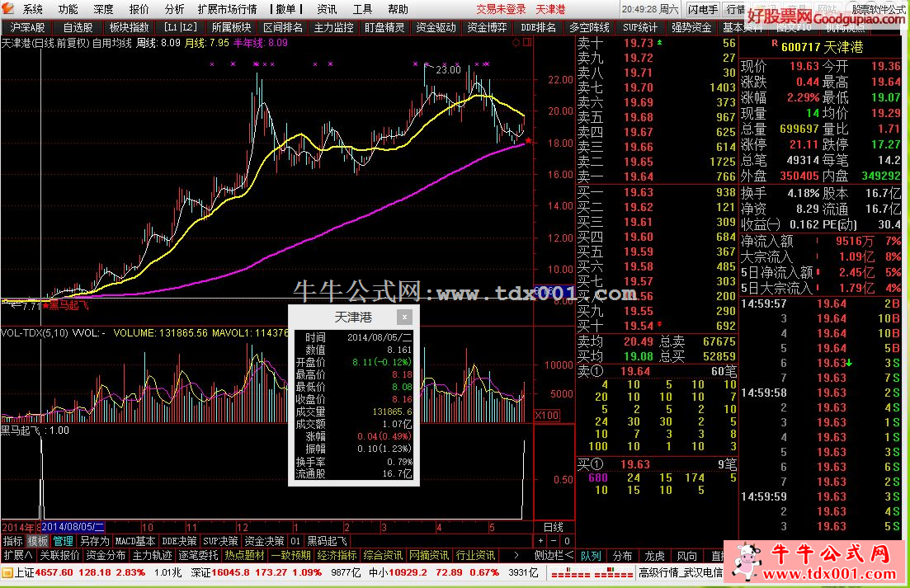Click the square window icon above the chart
Viewport: 910px width, 588px height.
527,42
